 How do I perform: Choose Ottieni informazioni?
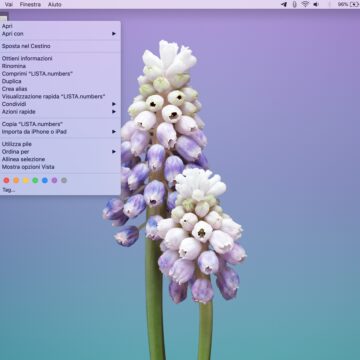tap(60, 58)
